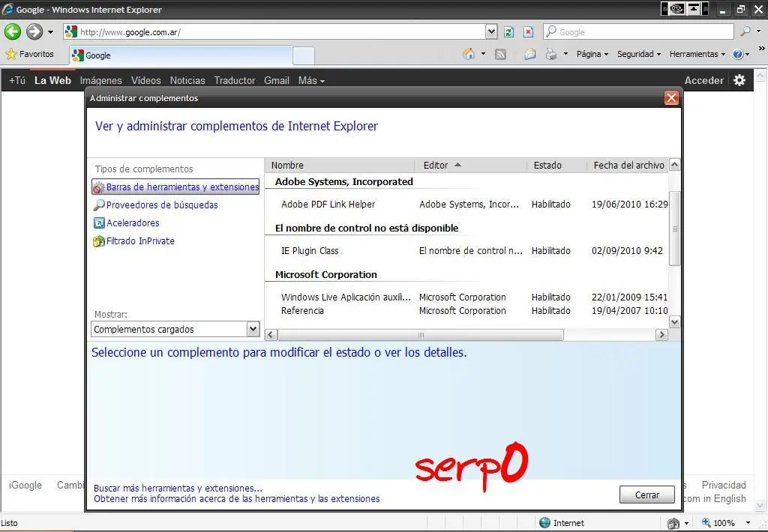This screenshot has height=532, width=768.
Task: Click the Google search box in toolbar
Action: click(x=638, y=31)
